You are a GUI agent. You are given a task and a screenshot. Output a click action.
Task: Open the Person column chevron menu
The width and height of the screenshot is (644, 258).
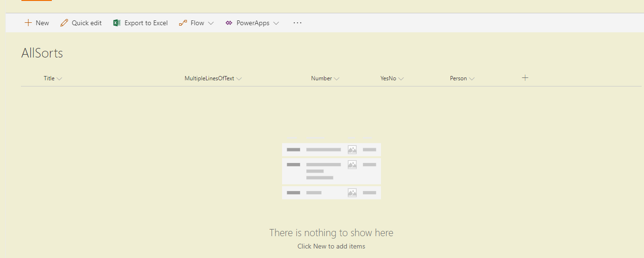pyautogui.click(x=472, y=79)
